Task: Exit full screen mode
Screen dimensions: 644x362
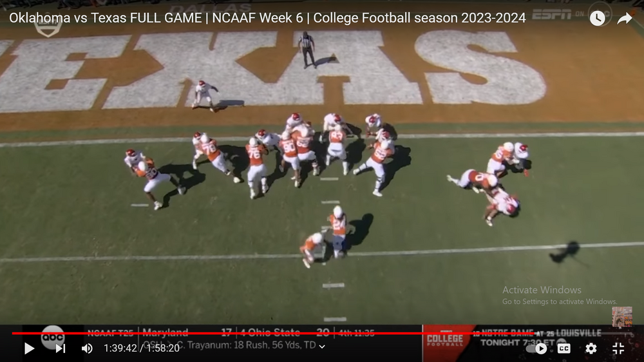Action: pyautogui.click(x=618, y=348)
